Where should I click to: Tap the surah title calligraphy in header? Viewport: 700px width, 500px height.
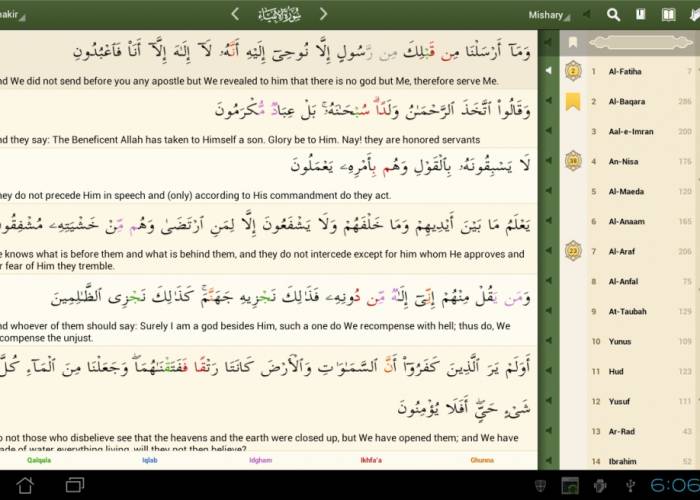(x=279, y=14)
